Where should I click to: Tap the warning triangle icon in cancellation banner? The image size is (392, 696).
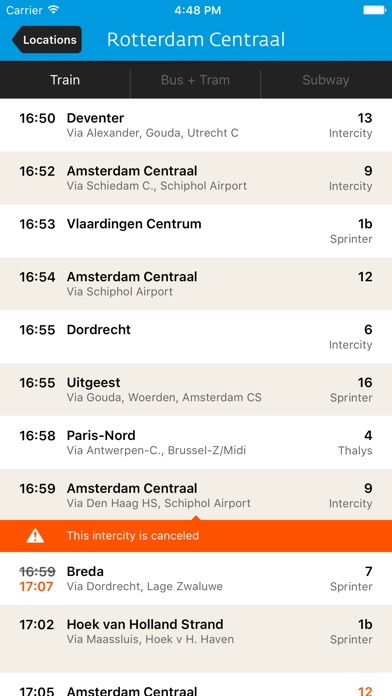tap(35, 536)
